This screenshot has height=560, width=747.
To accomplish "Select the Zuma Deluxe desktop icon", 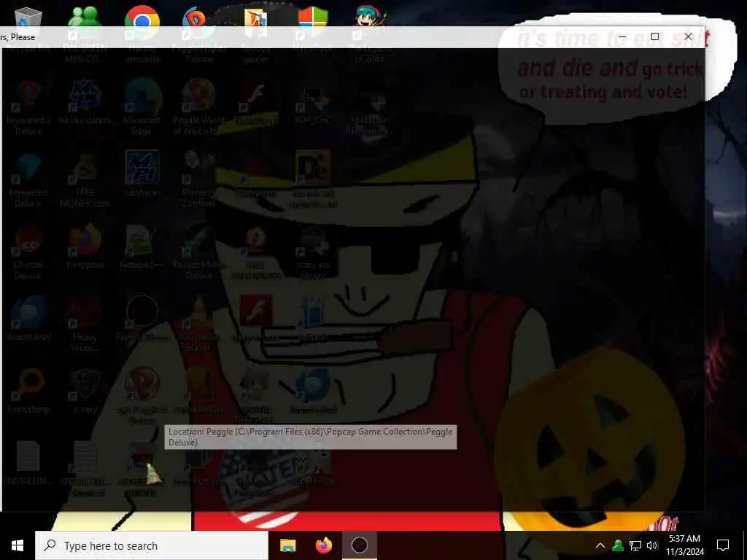I will tap(198, 392).
